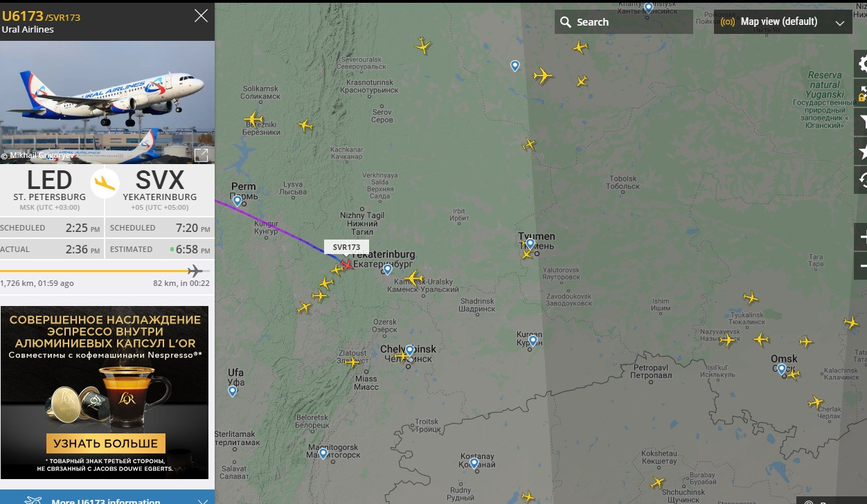Open the filter funnel tool

coord(862,123)
